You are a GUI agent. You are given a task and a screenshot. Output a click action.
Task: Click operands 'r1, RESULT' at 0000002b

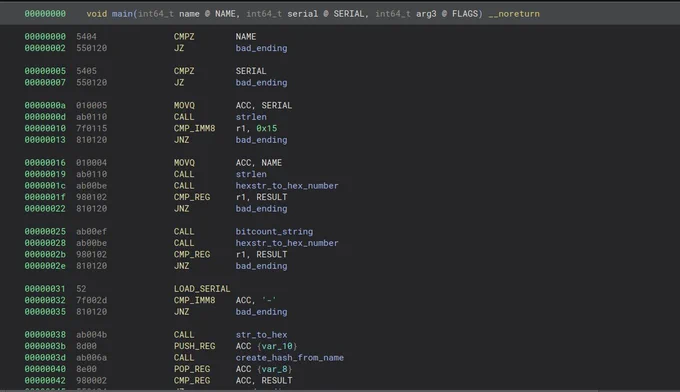coord(262,254)
